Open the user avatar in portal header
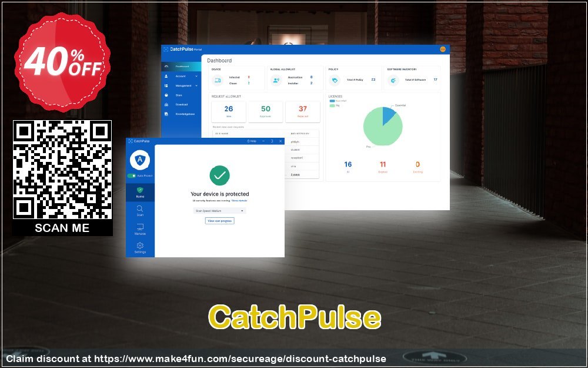Viewport: 588px width, 368px height. 443,49
